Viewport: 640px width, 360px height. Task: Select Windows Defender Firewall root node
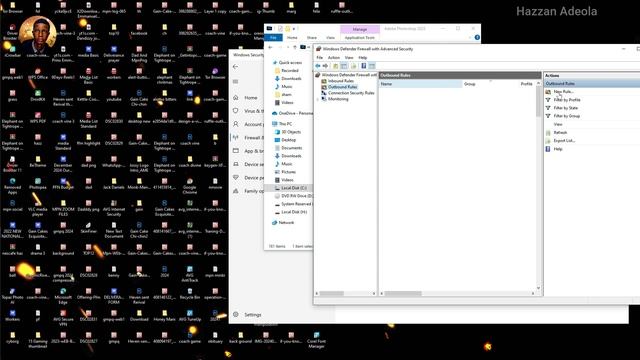point(349,75)
